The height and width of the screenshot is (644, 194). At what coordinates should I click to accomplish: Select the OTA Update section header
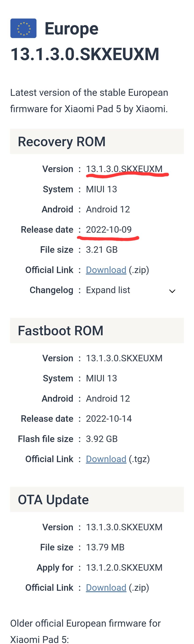coord(97,500)
